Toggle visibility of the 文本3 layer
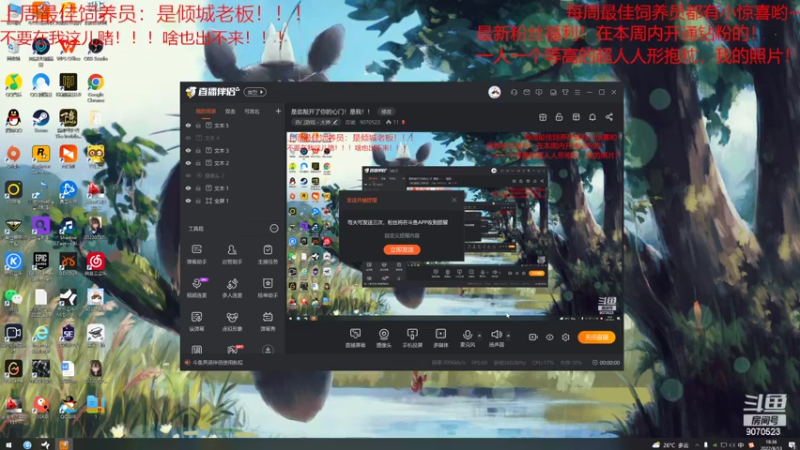Viewport: 800px width, 450px height. pyautogui.click(x=188, y=151)
